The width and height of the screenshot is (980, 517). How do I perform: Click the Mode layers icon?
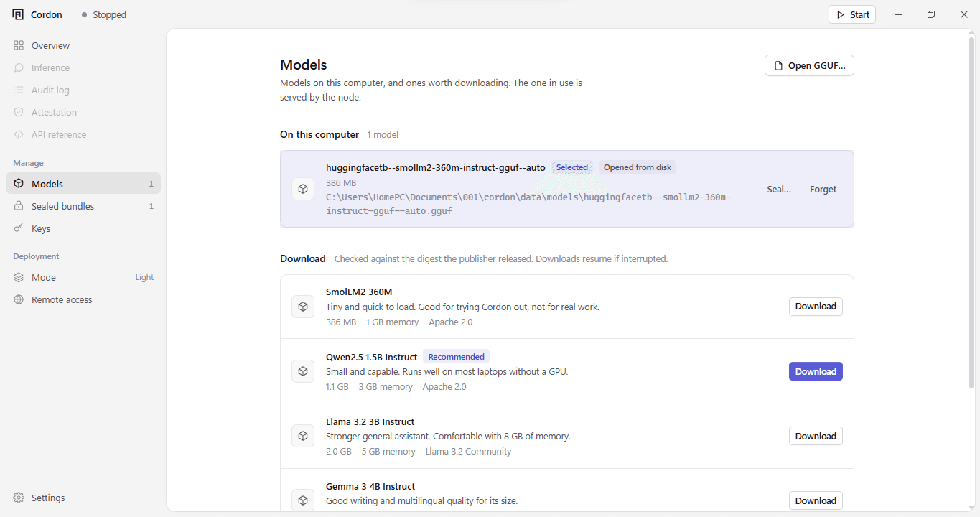pyautogui.click(x=19, y=277)
